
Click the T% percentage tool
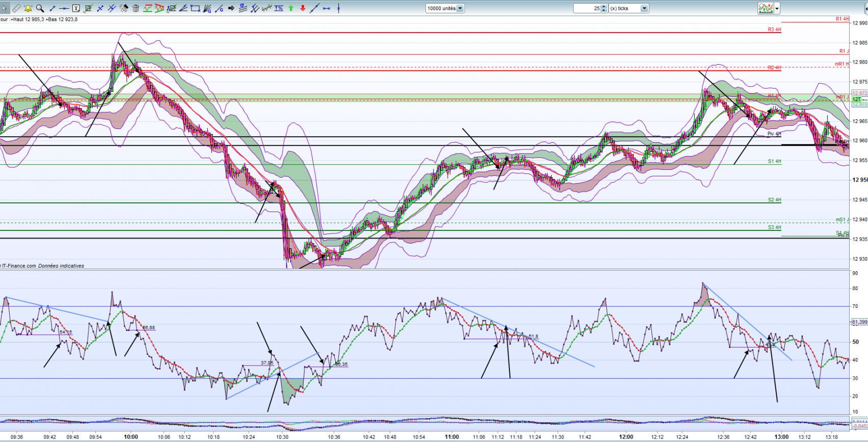point(279,8)
